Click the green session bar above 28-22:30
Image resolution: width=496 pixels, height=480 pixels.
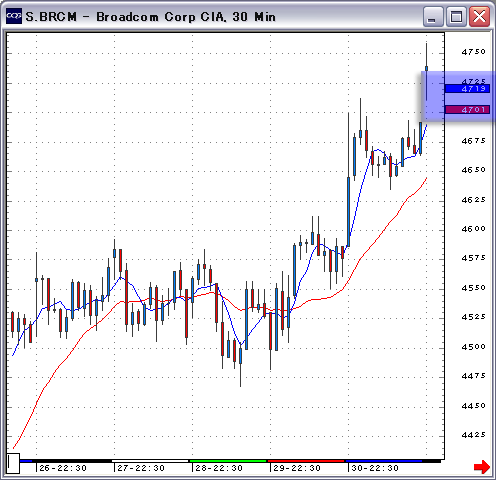tap(228, 461)
